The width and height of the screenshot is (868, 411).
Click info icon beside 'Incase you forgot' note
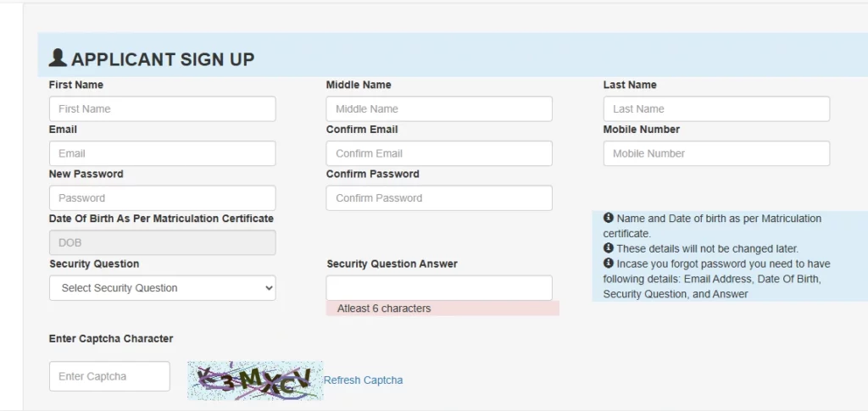[x=609, y=263]
